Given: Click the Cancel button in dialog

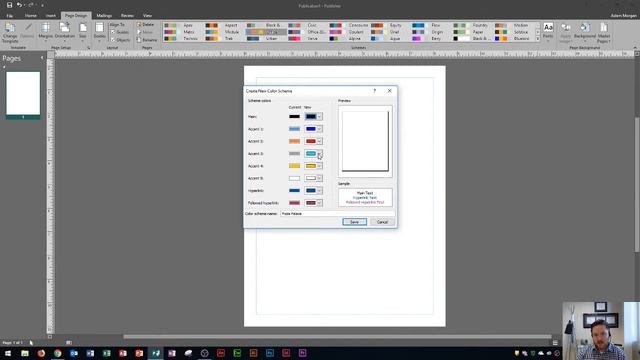Looking at the screenshot, I should [x=382, y=222].
